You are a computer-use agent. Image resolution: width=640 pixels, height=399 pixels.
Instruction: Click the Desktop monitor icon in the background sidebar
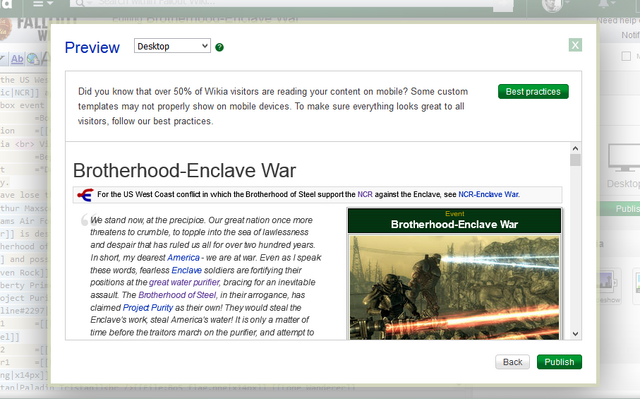(624, 158)
